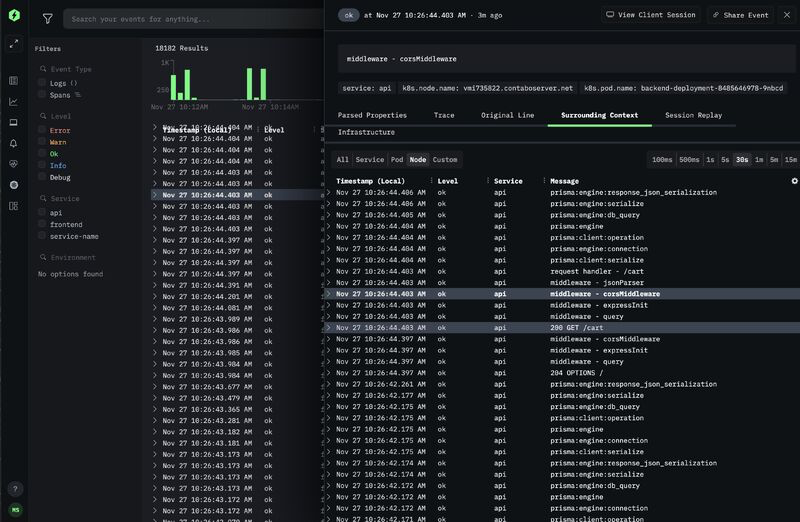Open the service health heart icon
800x522 pixels.
coord(14,164)
